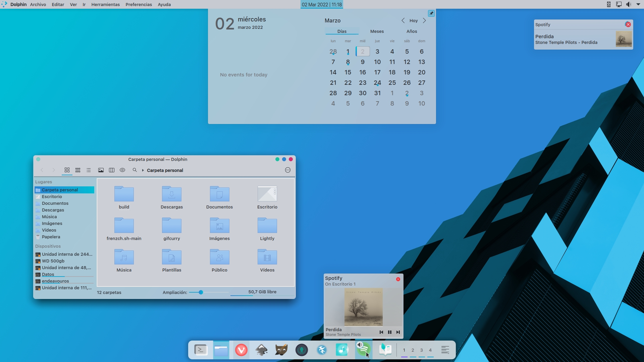Launch Inkscape from the dock
The width and height of the screenshot is (644, 362).
(261, 350)
